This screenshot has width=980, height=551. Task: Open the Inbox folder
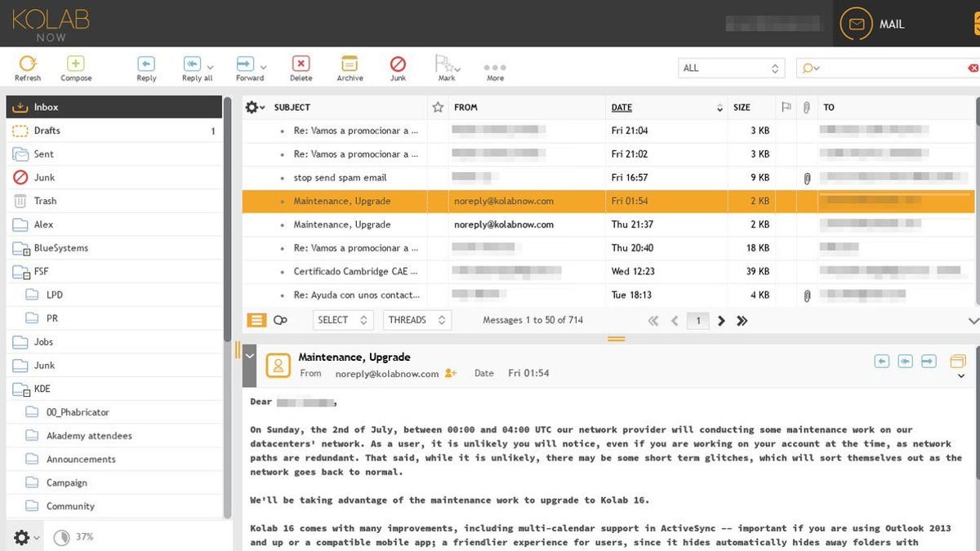click(x=114, y=107)
